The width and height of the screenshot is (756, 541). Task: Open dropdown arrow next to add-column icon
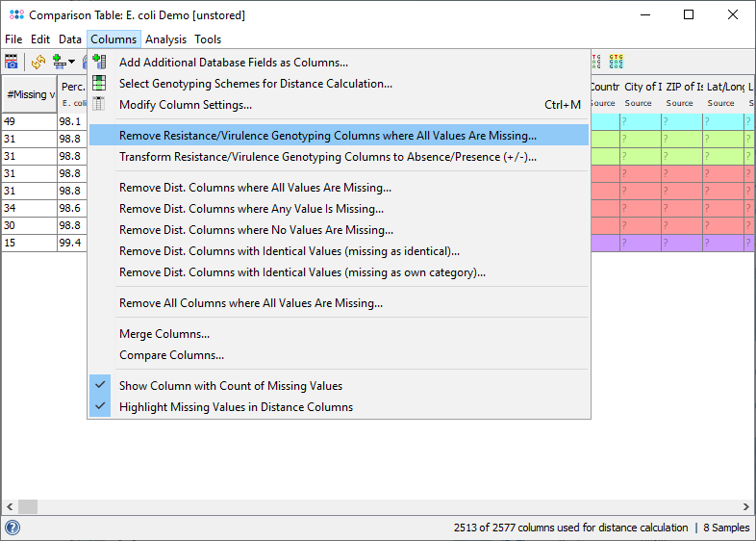pyautogui.click(x=72, y=63)
